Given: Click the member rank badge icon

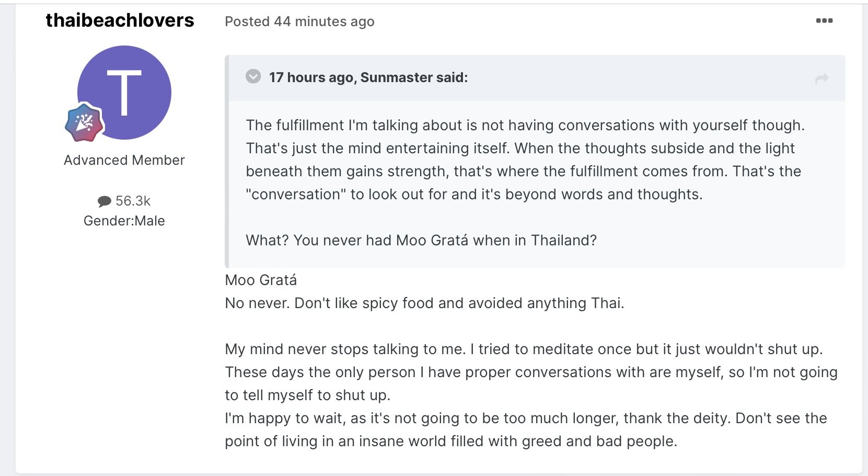Looking at the screenshot, I should [x=84, y=123].
